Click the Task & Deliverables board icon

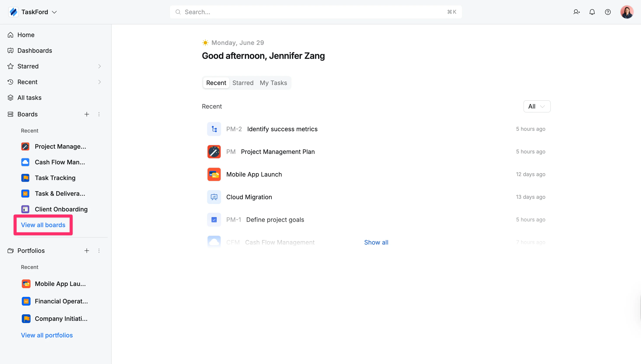click(x=25, y=194)
